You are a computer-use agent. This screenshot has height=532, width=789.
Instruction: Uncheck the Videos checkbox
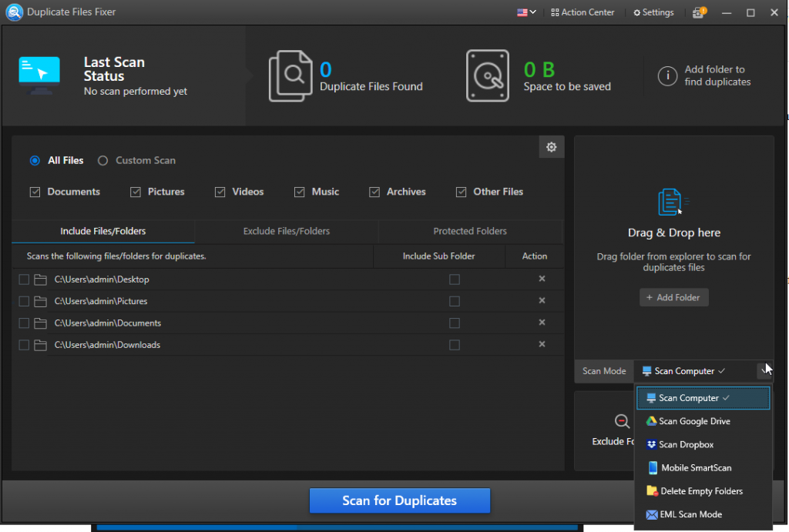220,192
